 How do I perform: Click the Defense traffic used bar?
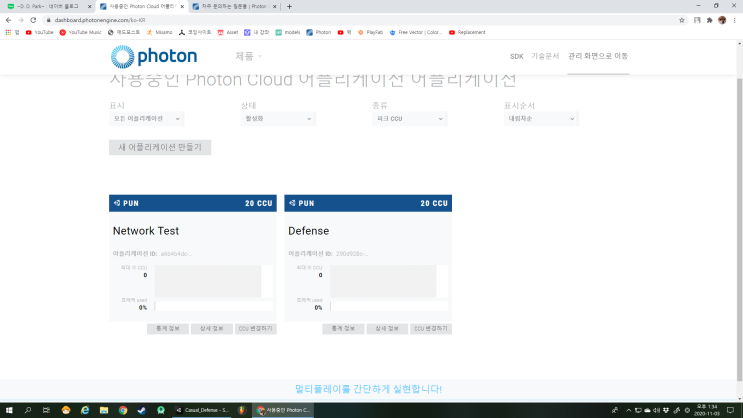tap(389, 307)
